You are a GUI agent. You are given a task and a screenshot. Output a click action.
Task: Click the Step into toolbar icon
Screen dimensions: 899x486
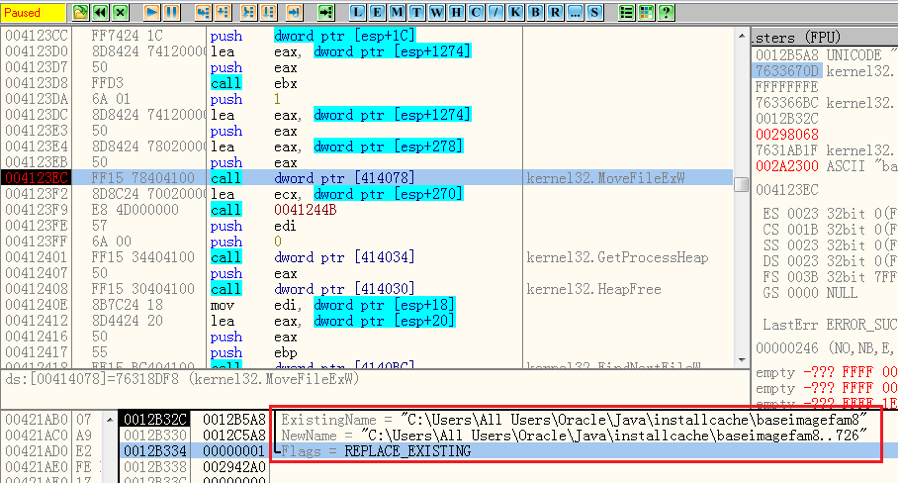[203, 12]
